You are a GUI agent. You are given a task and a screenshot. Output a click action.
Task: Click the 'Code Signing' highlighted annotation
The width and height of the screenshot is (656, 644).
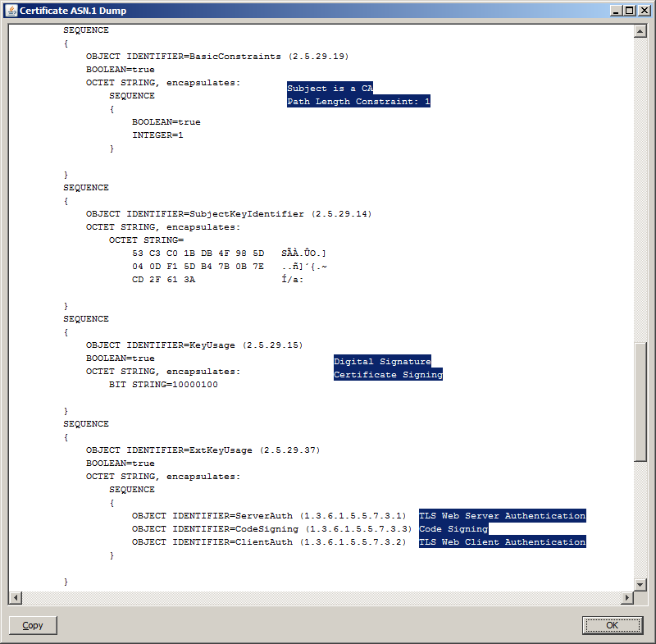click(453, 529)
